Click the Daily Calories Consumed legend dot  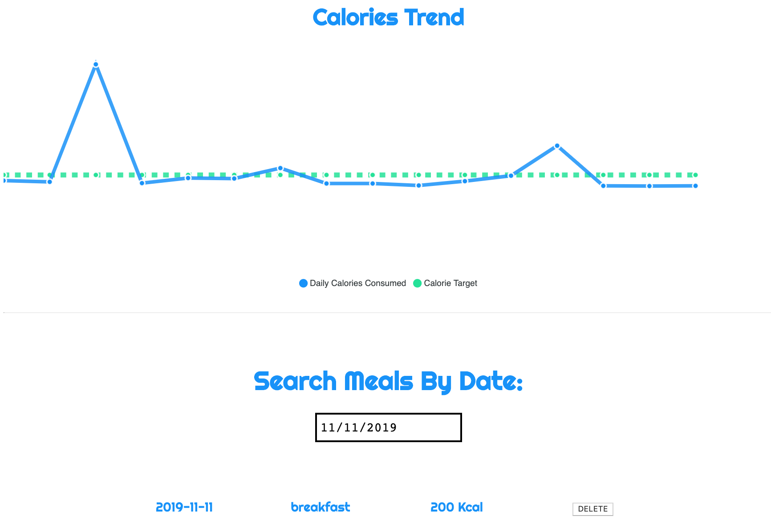coord(303,283)
